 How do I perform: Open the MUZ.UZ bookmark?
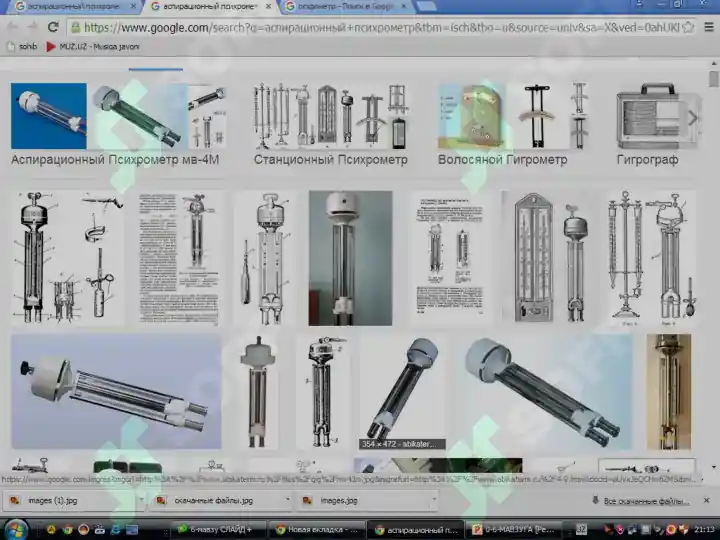[x=93, y=46]
